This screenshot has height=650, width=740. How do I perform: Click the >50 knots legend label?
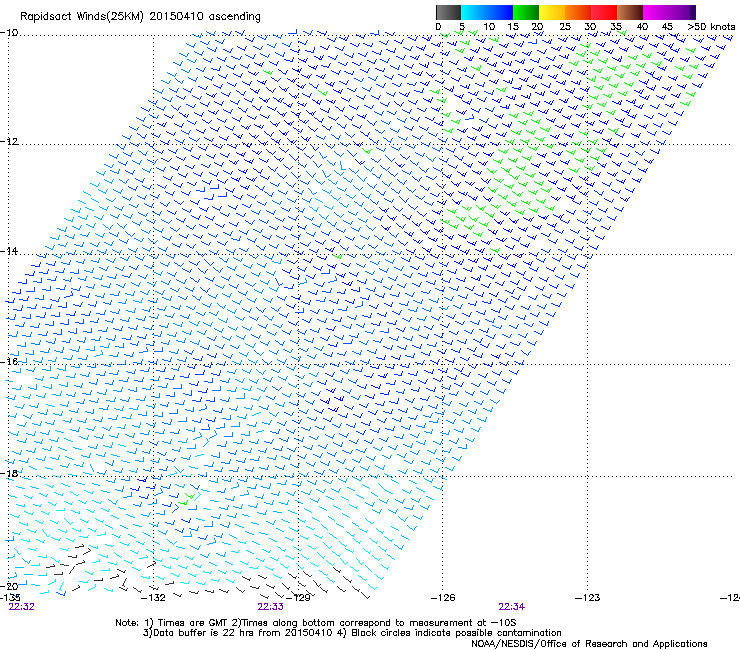point(711,27)
